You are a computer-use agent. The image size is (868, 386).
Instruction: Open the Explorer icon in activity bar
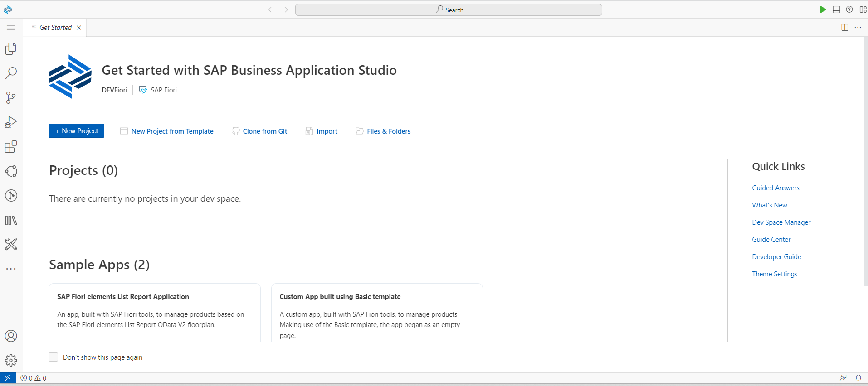click(11, 48)
